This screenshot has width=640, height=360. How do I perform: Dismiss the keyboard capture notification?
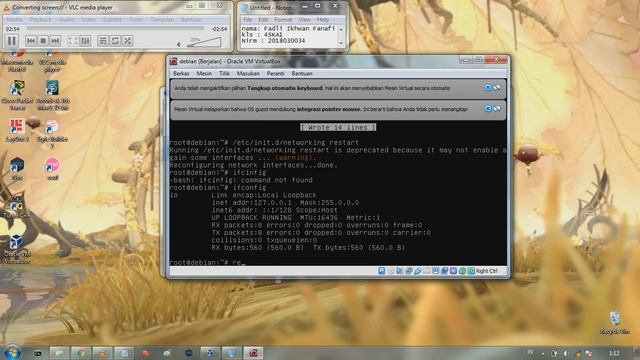(x=487, y=88)
